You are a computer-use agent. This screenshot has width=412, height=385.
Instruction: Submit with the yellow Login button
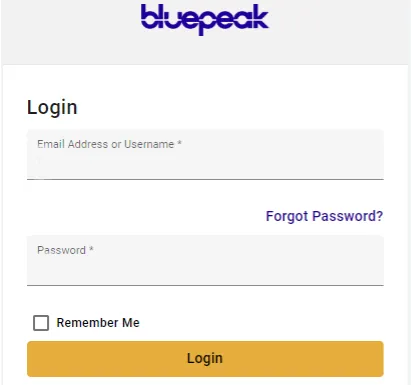click(x=205, y=359)
